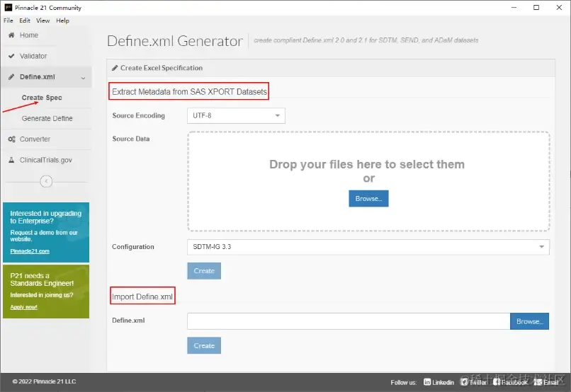Collapse the Define.xml sidebar chevron
Screen dimensions: 571x392
[x=83, y=78]
